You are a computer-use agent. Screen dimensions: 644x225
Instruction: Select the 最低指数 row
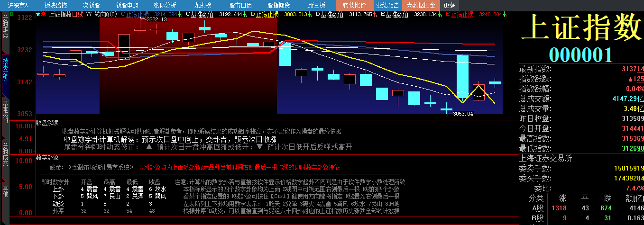(582, 148)
